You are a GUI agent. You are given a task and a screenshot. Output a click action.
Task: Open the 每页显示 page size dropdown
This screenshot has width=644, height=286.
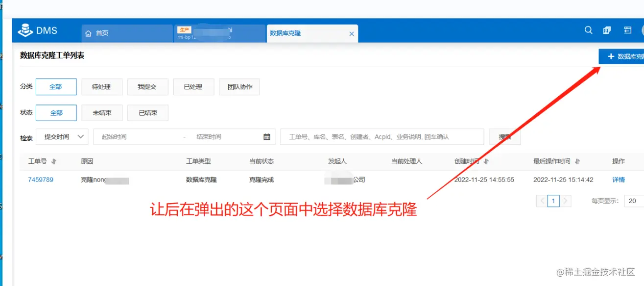pos(634,201)
